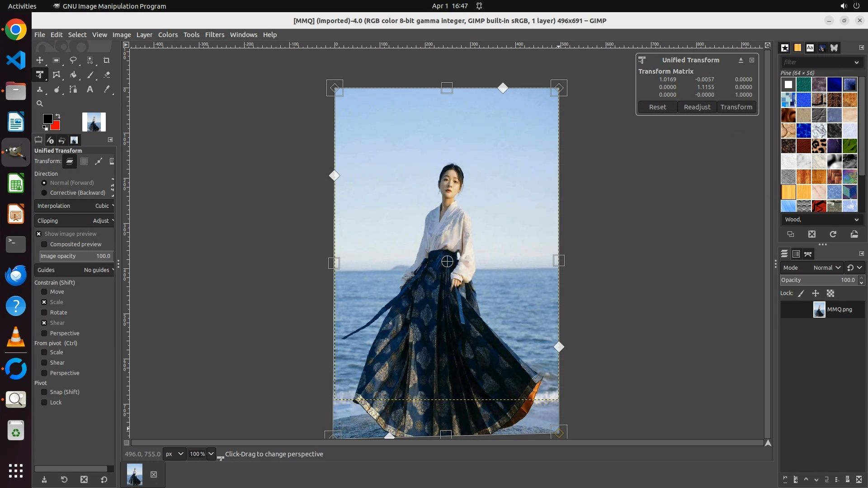868x488 pixels.
Task: Select the Color Picker eyedropper tool
Action: 107,89
